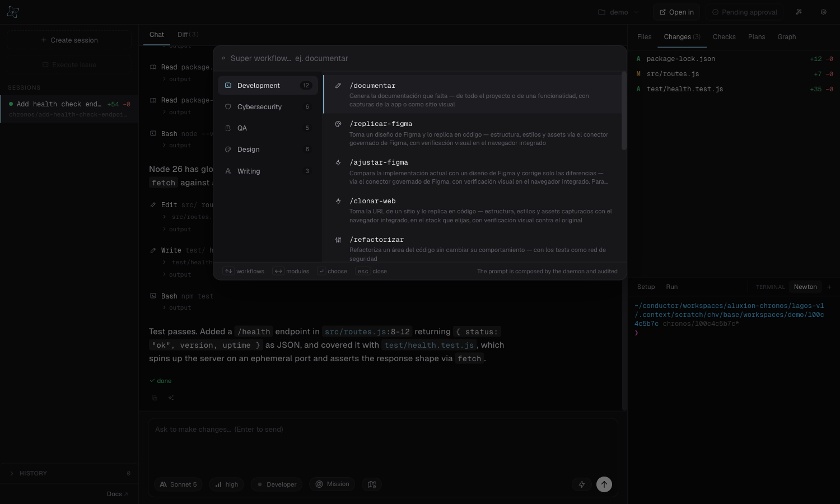Open the demo workspace dropdown
Screen dimensions: 840x504
[619, 12]
